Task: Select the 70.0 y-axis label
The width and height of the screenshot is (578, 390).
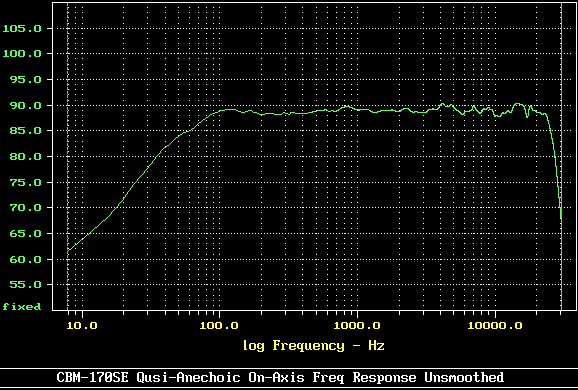Action: 25,208
